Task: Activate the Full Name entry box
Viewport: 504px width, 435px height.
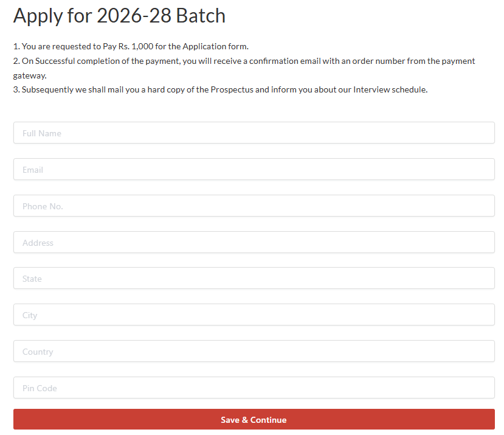Action: coord(254,133)
